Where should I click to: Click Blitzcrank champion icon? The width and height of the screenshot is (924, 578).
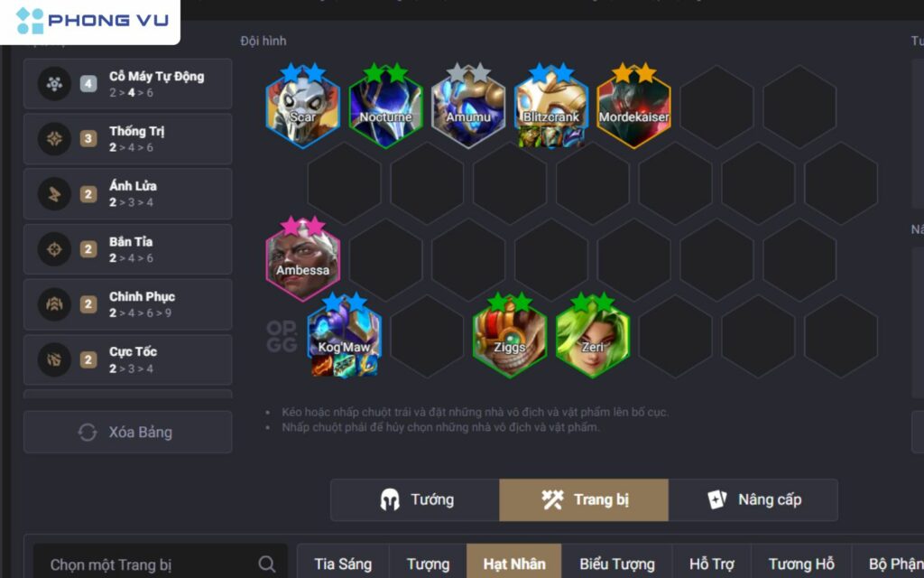[551, 107]
